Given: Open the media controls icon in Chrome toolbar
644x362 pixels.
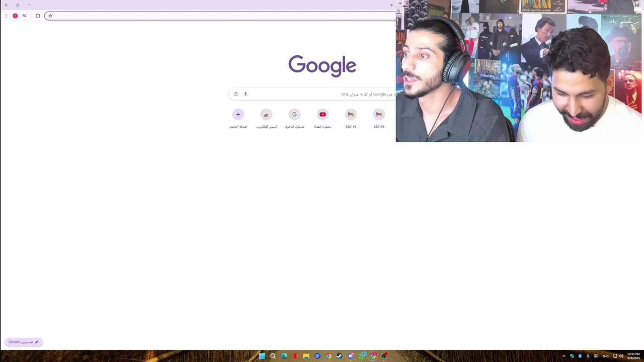Looking at the screenshot, I should (x=24, y=16).
